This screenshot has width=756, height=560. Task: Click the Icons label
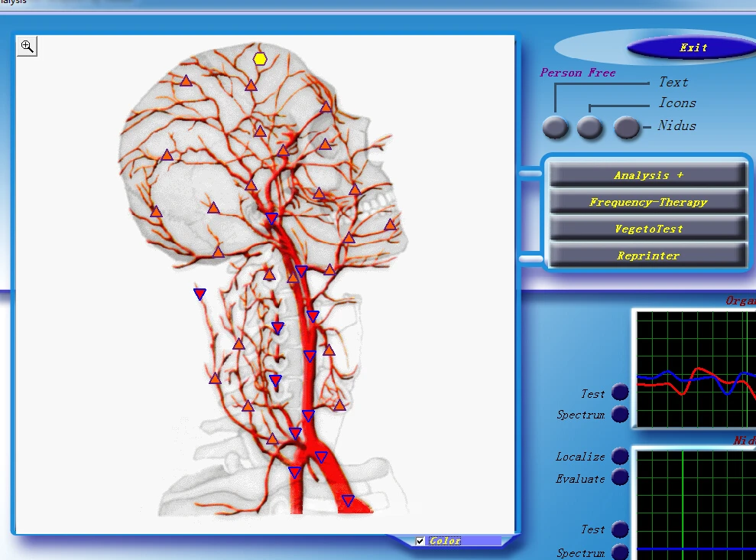[677, 103]
